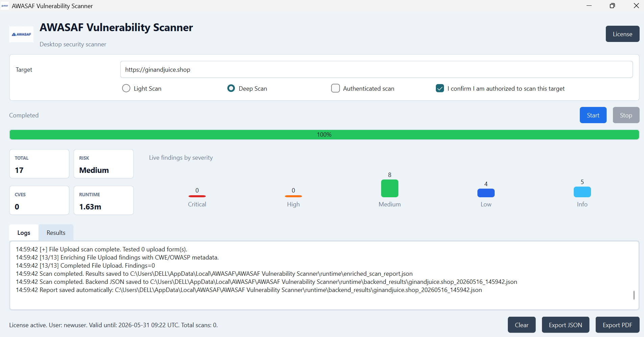Export the report as PDF
The width and height of the screenshot is (644, 337).
coord(617,325)
